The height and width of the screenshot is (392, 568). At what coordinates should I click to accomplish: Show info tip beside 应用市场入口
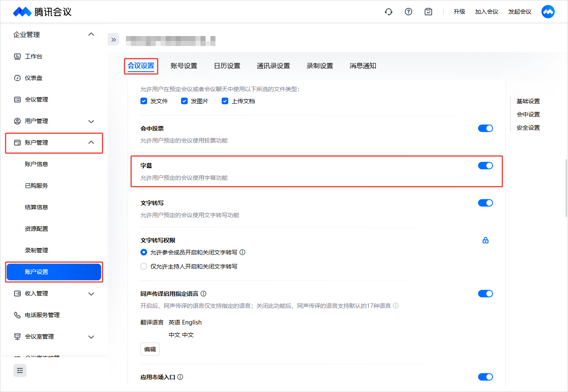(x=180, y=377)
